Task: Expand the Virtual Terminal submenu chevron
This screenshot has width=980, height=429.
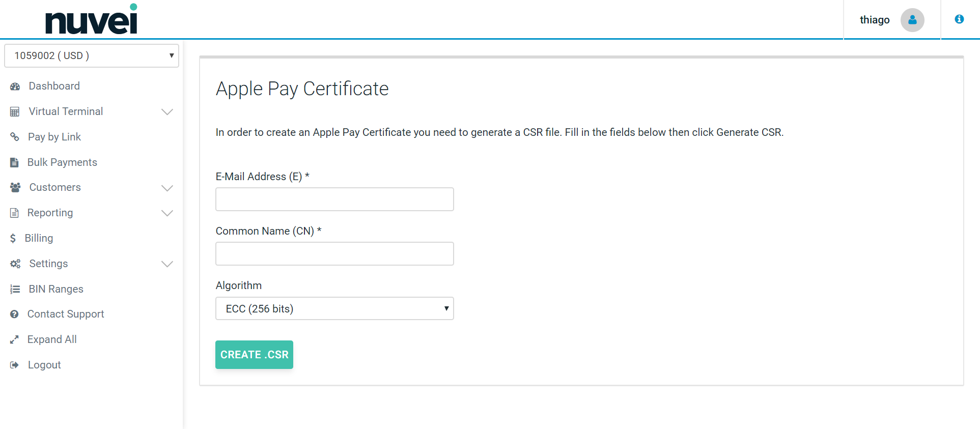Action: coord(167,112)
